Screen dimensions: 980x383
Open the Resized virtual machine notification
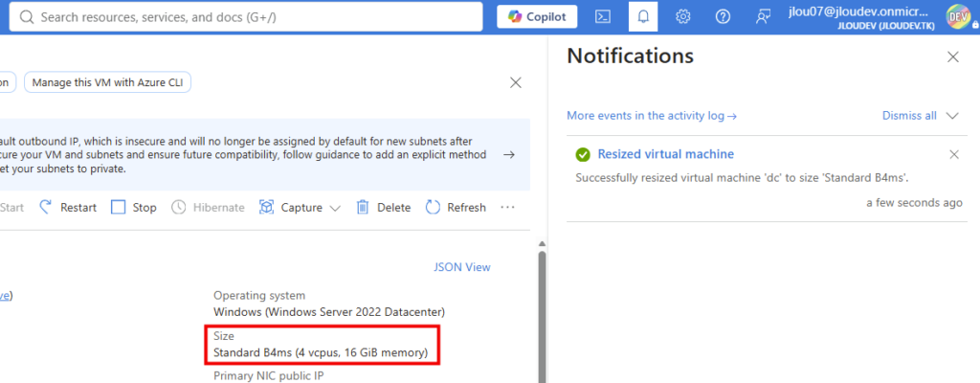click(x=666, y=154)
